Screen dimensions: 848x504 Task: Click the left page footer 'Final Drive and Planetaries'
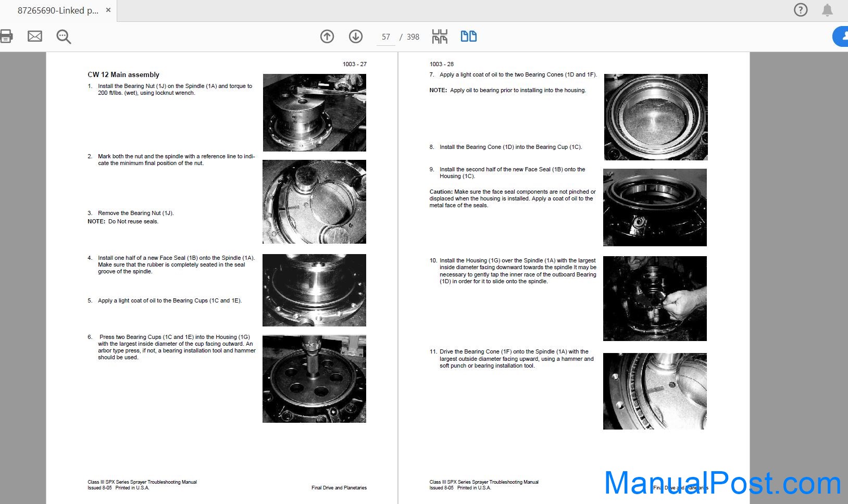pos(339,488)
